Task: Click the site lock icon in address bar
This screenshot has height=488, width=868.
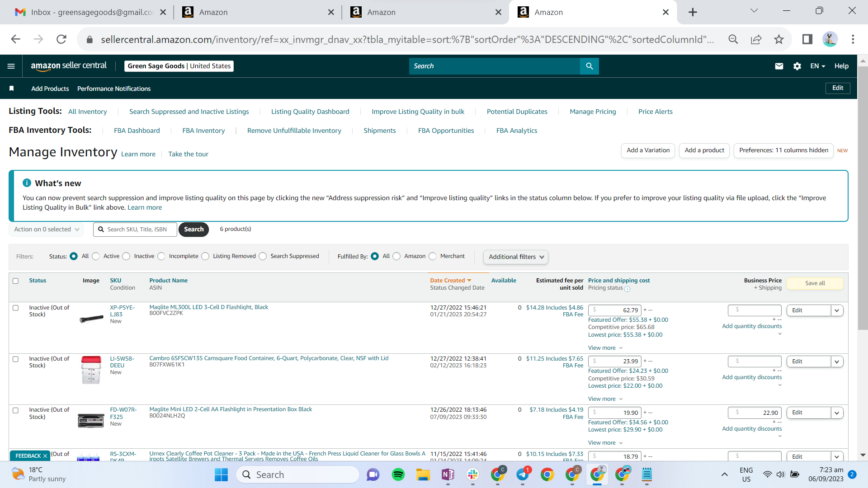Action: [x=90, y=40]
